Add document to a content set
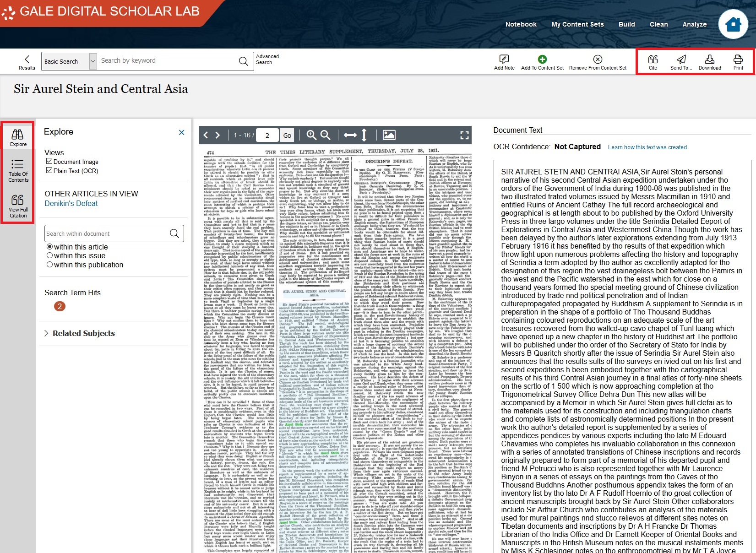The height and width of the screenshot is (553, 756). pos(542,62)
